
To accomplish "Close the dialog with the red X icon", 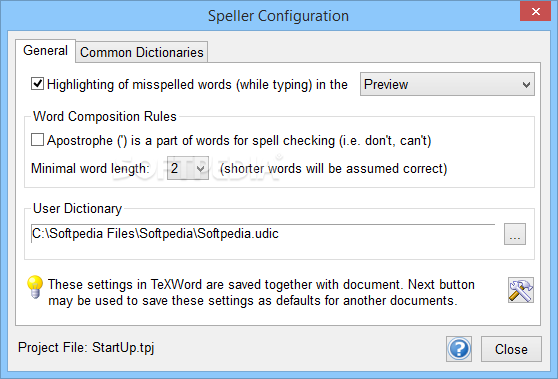I will point(535,11).
